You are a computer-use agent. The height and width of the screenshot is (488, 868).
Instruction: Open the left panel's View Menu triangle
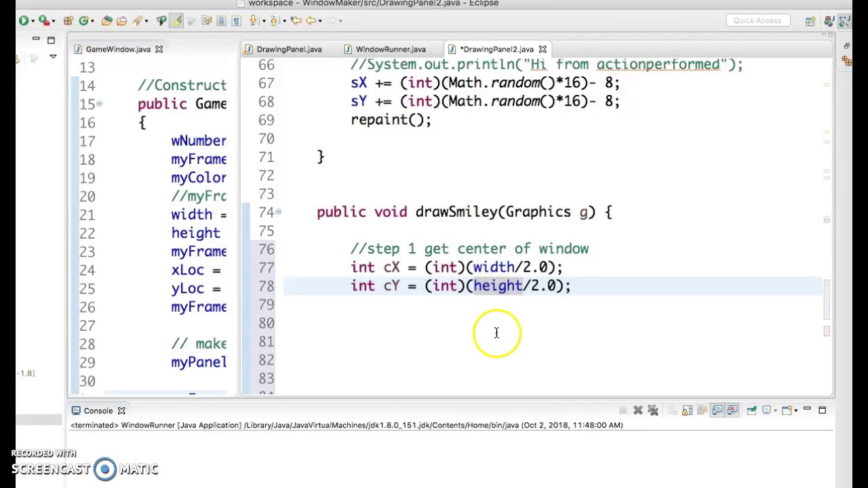coord(53,56)
